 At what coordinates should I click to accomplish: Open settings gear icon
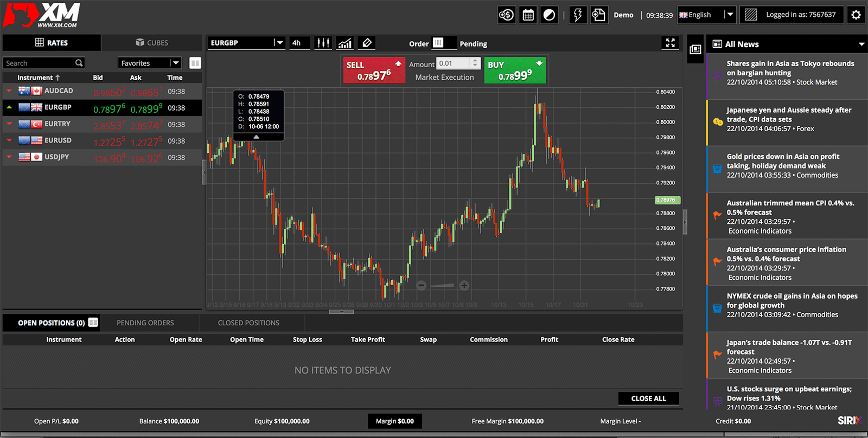(x=856, y=15)
